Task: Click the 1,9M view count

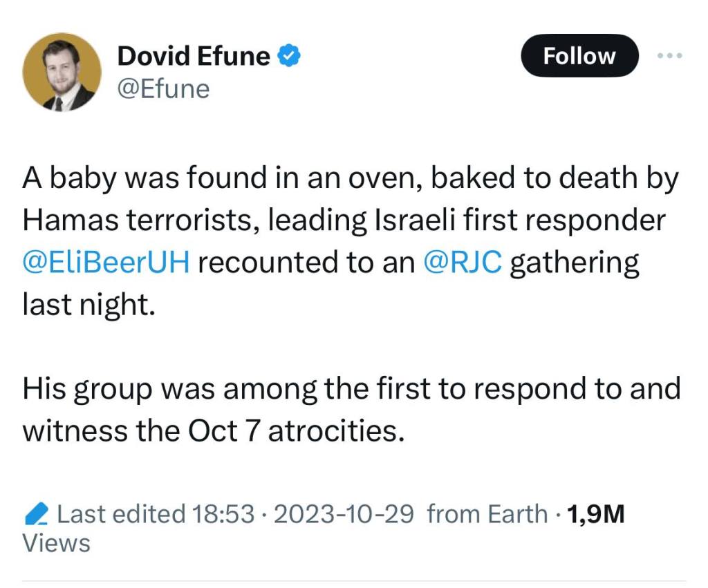Action: [595, 514]
